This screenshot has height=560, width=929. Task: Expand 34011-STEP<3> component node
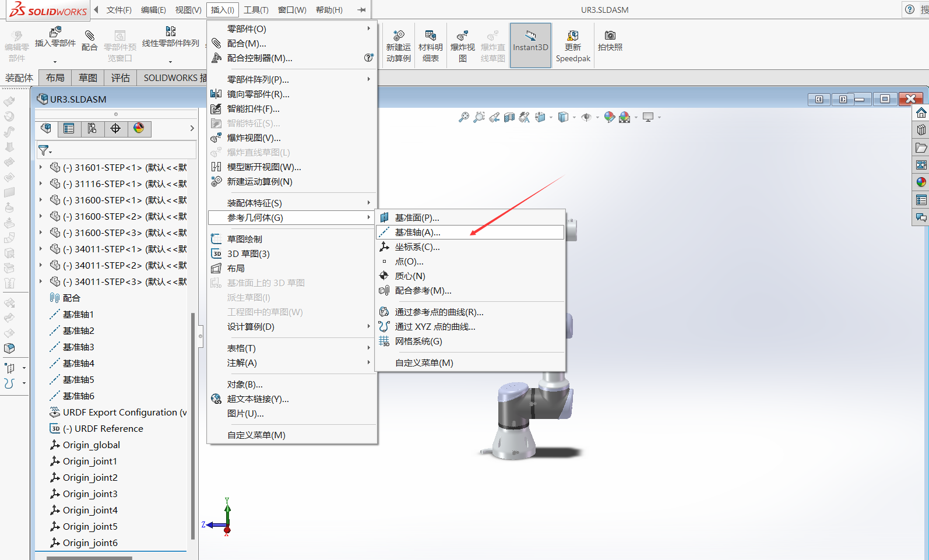click(x=41, y=281)
